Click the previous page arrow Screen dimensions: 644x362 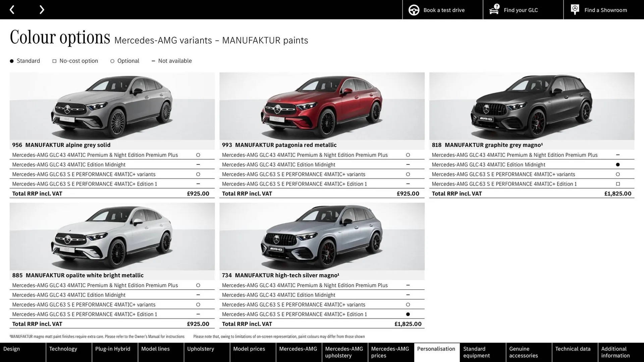[12, 9]
